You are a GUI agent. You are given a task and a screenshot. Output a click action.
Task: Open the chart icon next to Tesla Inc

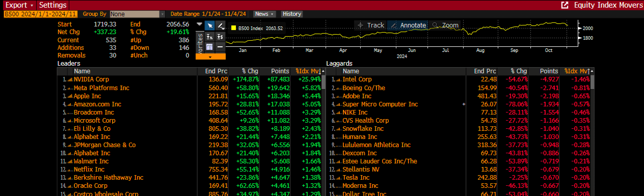[339, 178]
